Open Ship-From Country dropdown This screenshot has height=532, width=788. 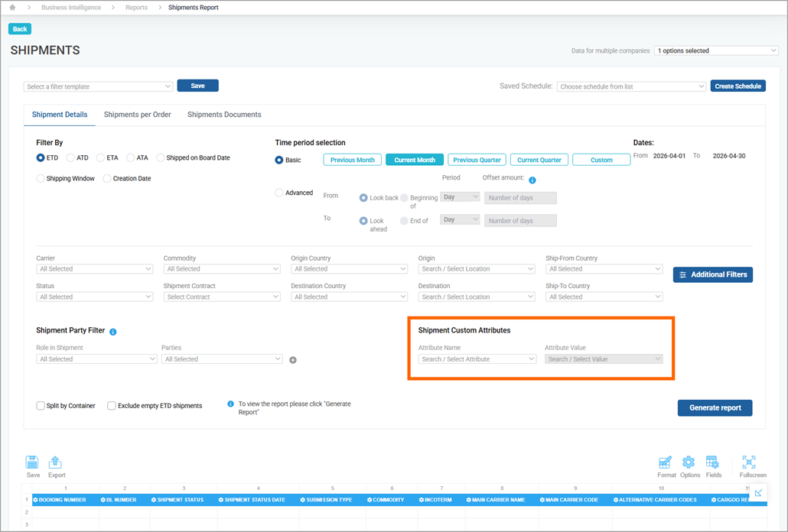pos(604,269)
